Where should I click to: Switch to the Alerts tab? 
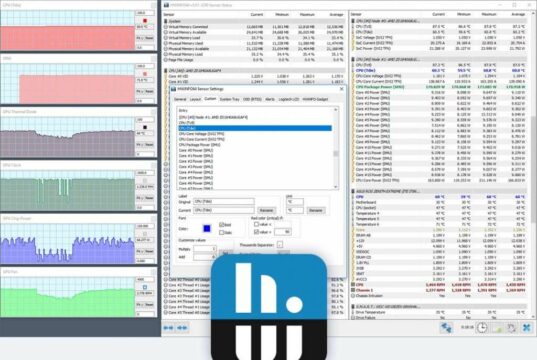(270, 99)
